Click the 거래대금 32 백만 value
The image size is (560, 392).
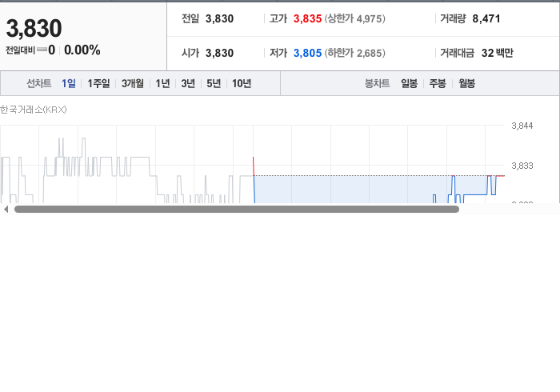point(498,53)
